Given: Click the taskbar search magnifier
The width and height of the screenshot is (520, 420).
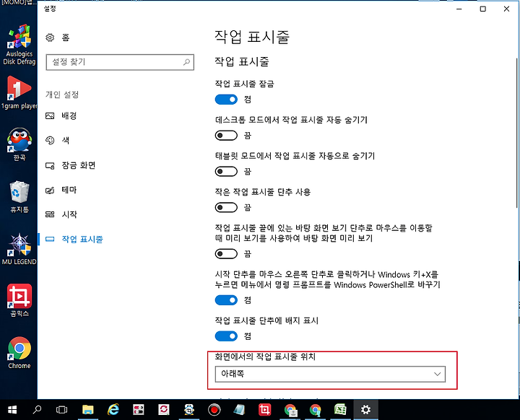Looking at the screenshot, I should point(37,410).
